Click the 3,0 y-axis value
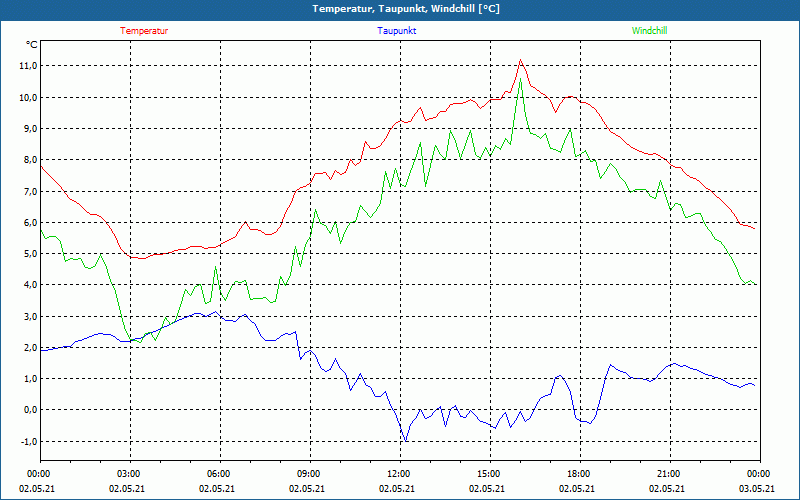 click(x=29, y=316)
